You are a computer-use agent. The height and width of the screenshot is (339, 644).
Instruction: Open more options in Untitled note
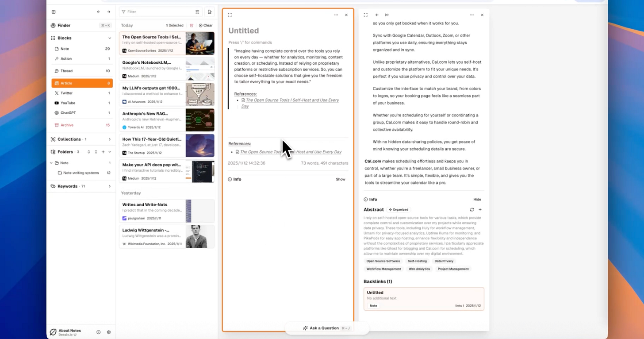pyautogui.click(x=337, y=15)
